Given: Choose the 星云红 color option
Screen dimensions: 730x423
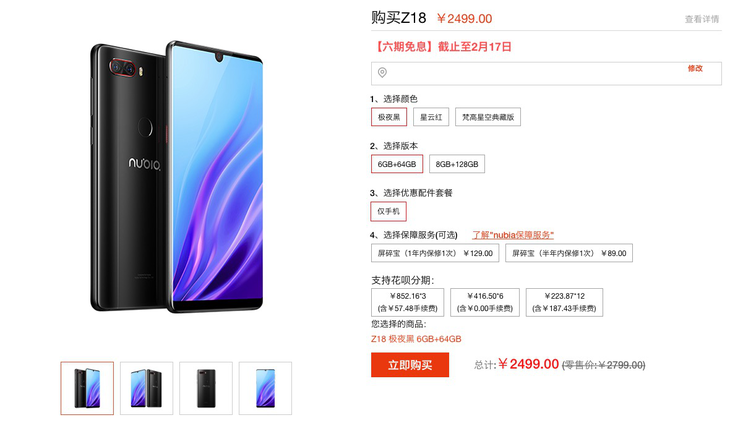Looking at the screenshot, I should [x=431, y=117].
